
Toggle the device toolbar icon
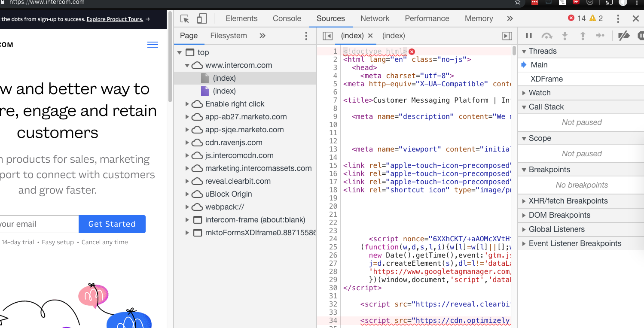[202, 18]
